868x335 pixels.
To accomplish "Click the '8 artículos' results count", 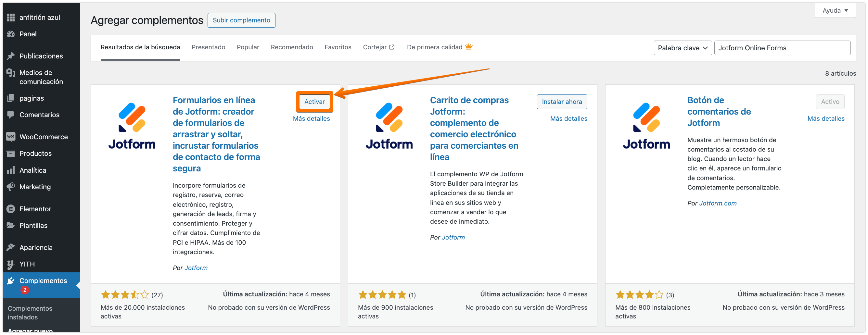I will click(840, 73).
